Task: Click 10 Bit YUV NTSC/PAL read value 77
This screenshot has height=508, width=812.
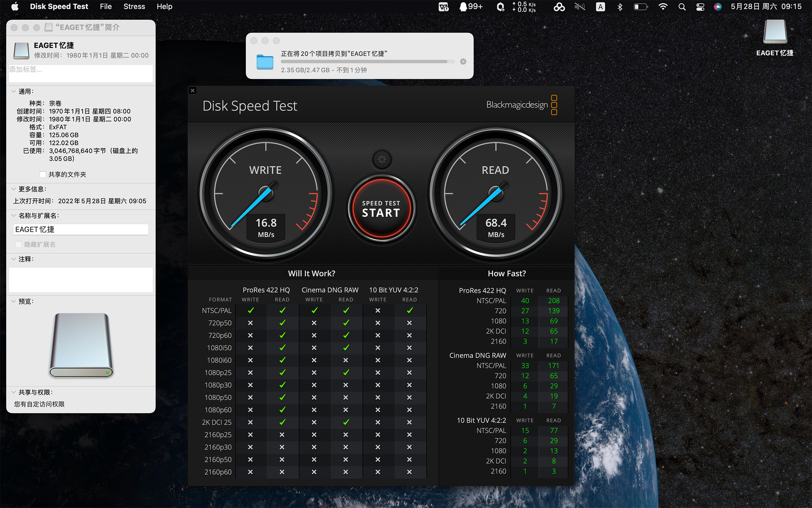Action: [x=554, y=430]
